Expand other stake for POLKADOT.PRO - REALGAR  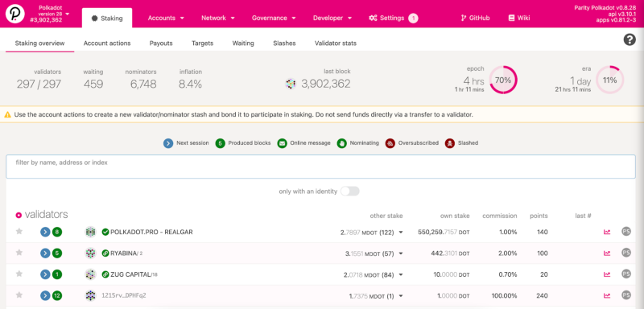(x=401, y=233)
